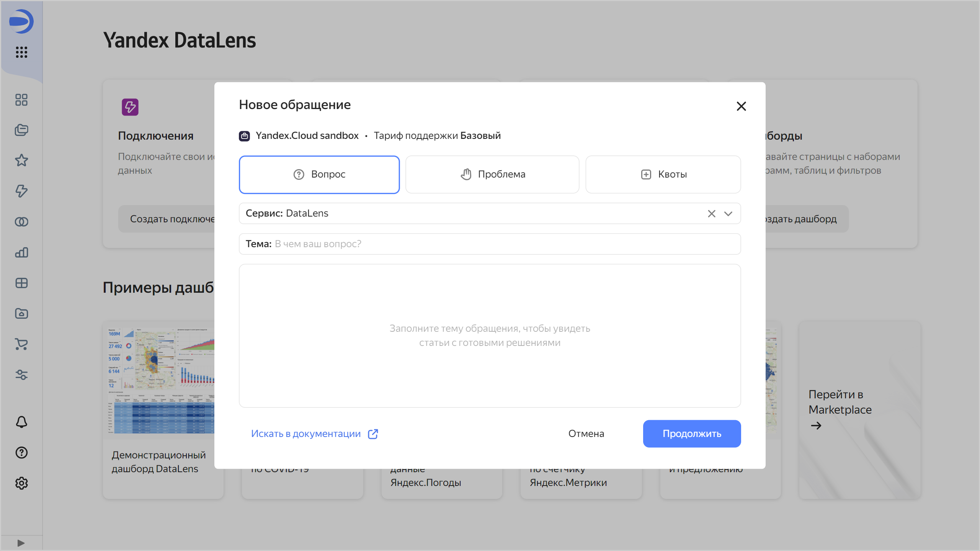980x551 pixels.
Task: Open dashboards grid icon in sidebar
Action: point(21,283)
